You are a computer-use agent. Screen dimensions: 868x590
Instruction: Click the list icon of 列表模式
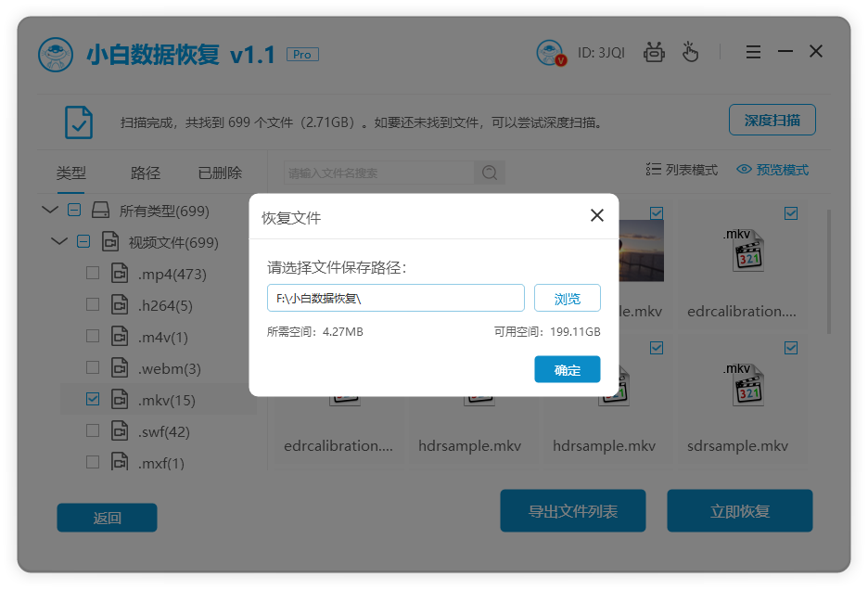tap(653, 170)
